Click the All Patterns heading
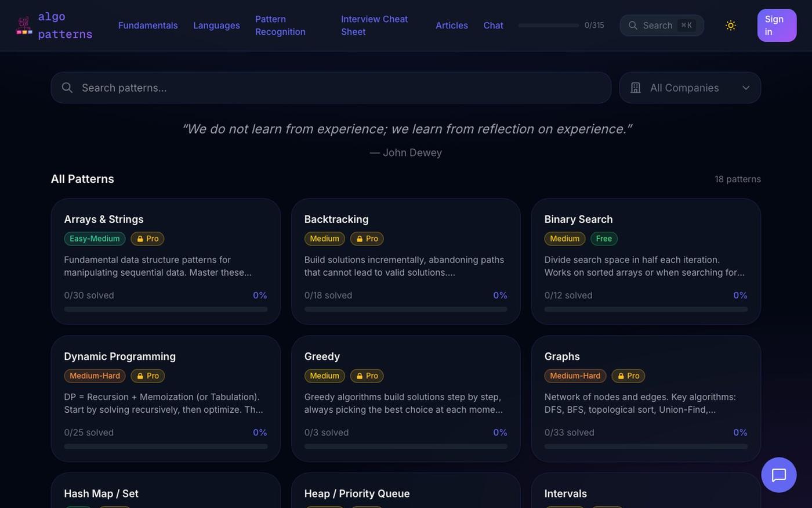 [x=82, y=179]
